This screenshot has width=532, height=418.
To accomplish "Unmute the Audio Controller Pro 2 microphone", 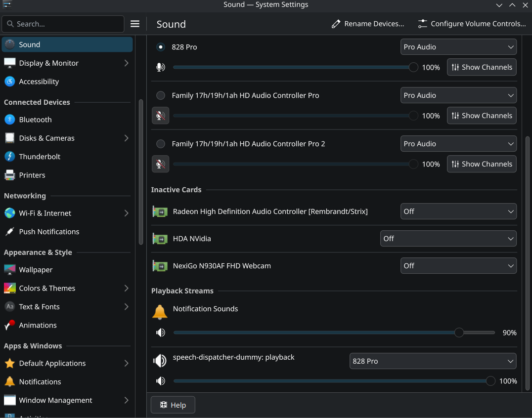I will (x=160, y=164).
